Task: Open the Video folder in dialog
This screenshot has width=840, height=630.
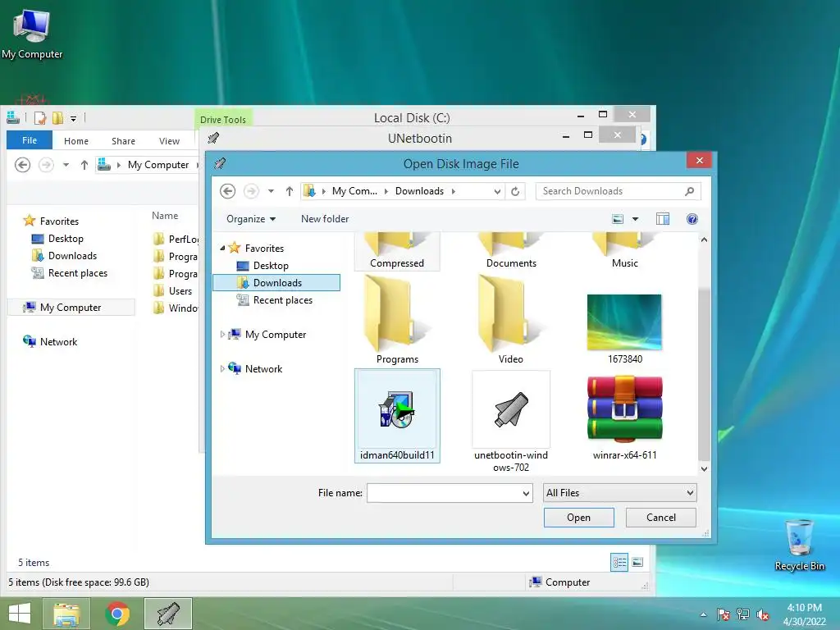Action: (510, 320)
